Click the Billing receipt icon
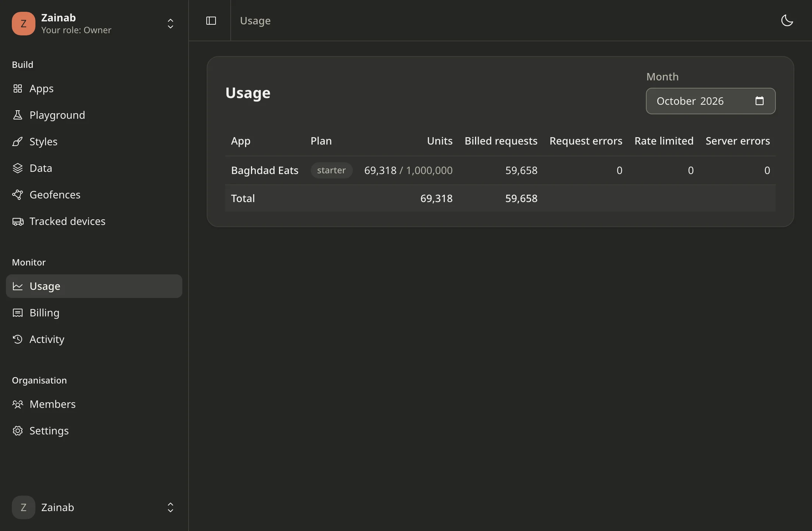812x531 pixels. click(x=17, y=313)
